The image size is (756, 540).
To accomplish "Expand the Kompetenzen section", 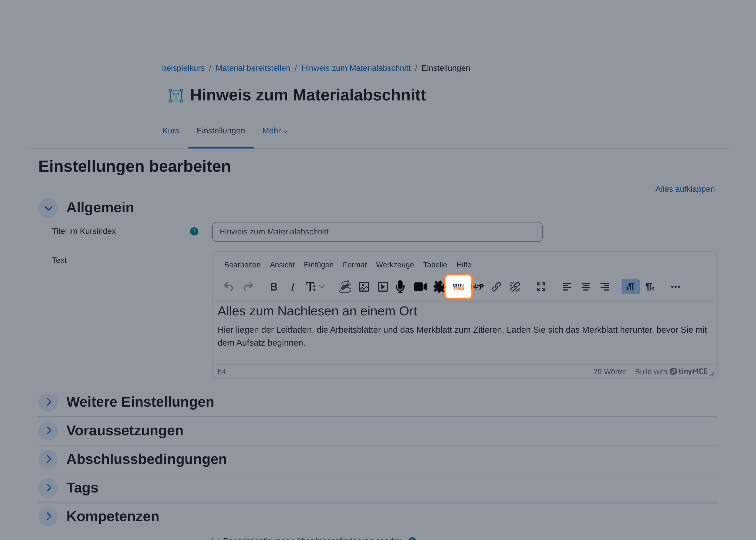I will pos(48,517).
